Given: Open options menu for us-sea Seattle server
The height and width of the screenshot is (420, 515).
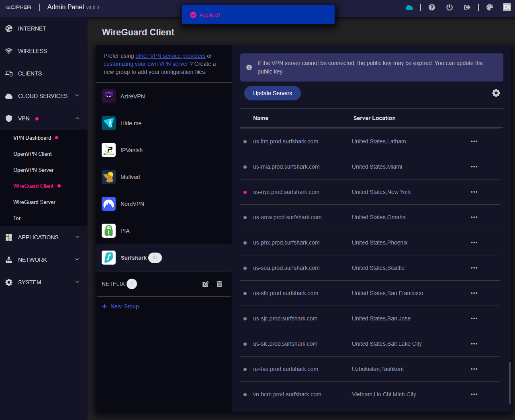Looking at the screenshot, I should (474, 268).
